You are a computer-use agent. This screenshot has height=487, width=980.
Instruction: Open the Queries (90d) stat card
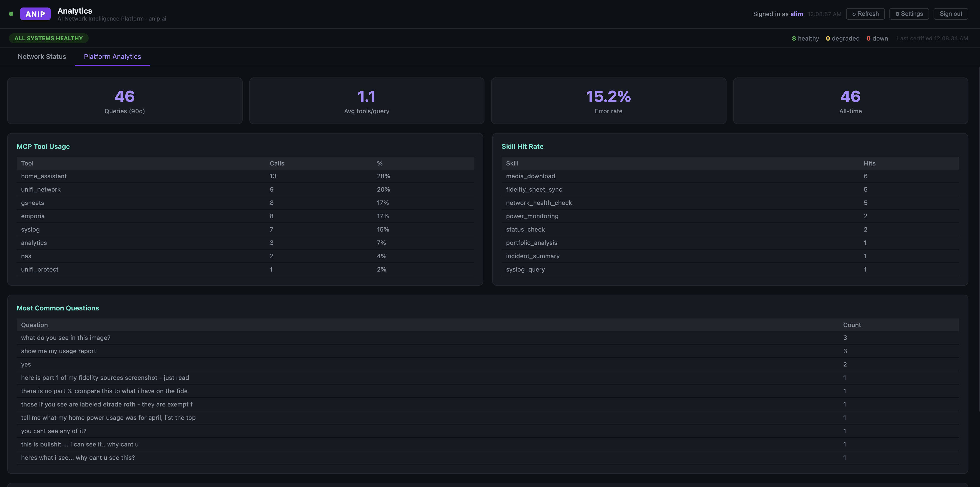coord(125,101)
